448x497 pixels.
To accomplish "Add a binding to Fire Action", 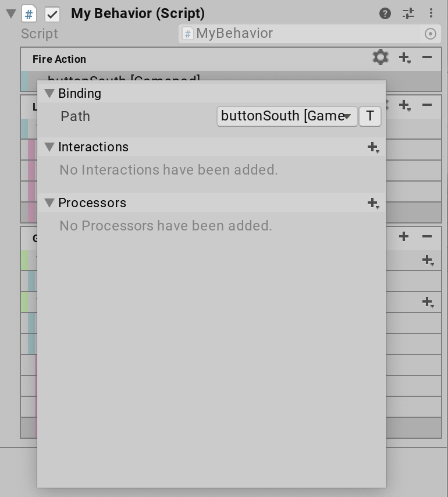I will coord(404,58).
